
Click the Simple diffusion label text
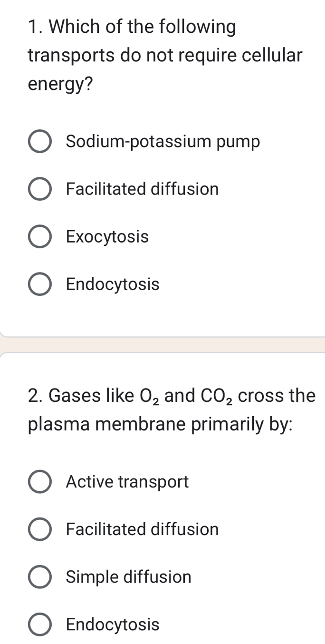(128, 577)
